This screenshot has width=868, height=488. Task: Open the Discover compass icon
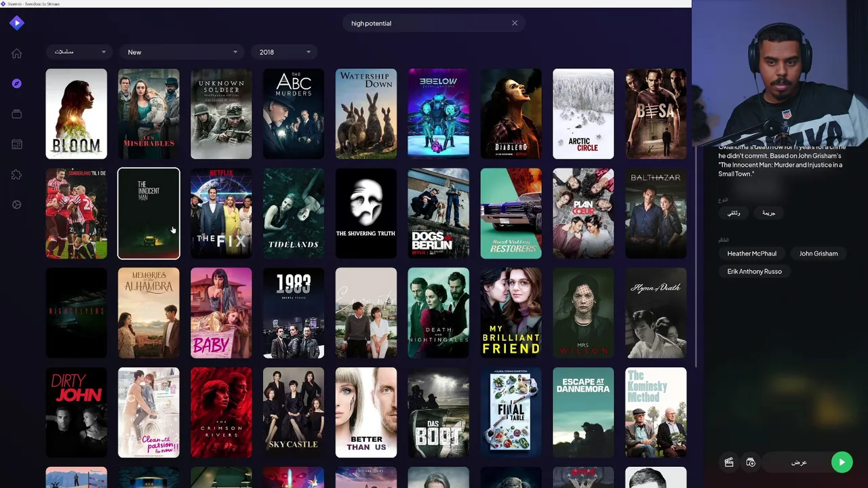coord(17,83)
